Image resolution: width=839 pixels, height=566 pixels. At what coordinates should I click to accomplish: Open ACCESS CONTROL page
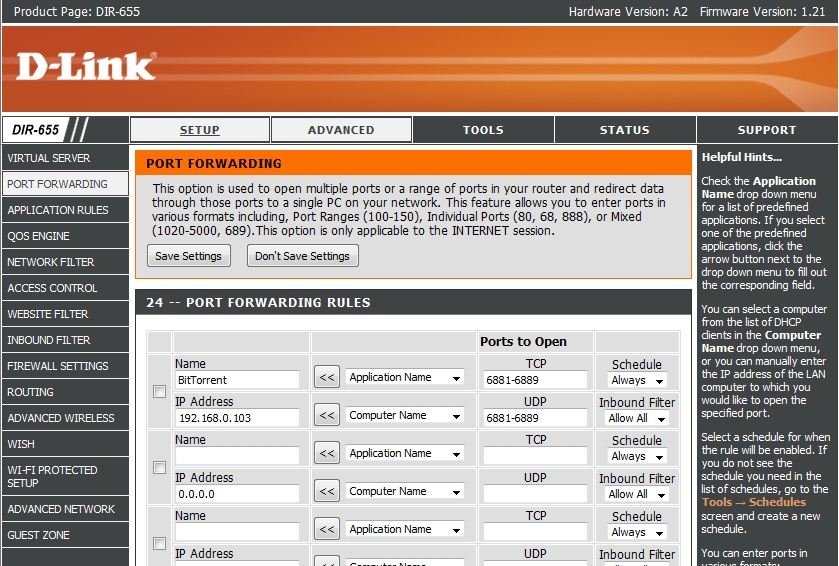click(x=65, y=288)
